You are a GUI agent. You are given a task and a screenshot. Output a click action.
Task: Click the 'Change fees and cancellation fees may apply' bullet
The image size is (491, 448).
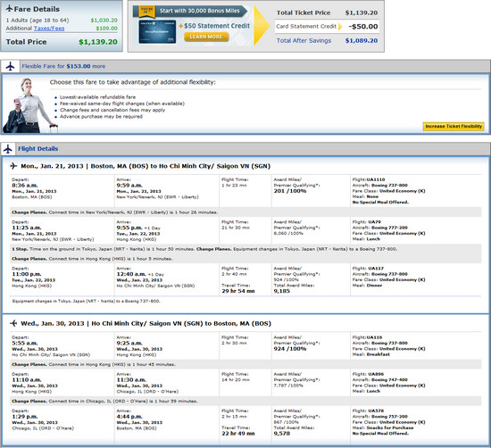(112, 110)
